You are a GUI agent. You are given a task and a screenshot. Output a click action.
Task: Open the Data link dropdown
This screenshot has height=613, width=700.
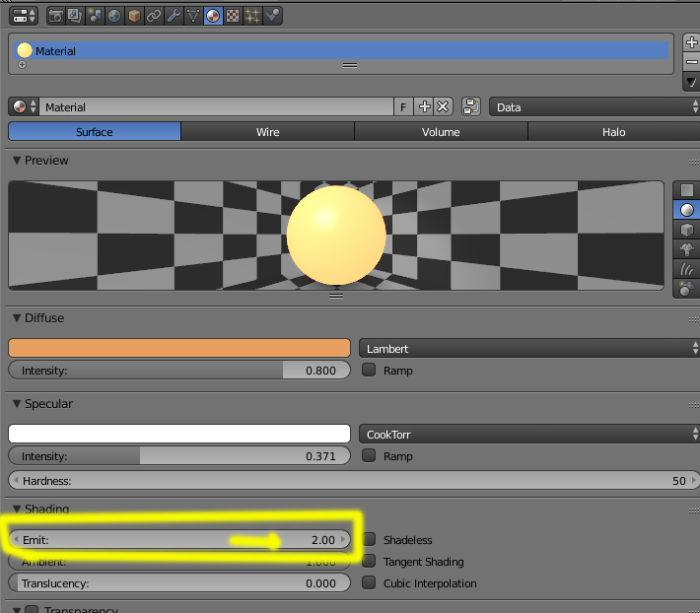[595, 107]
